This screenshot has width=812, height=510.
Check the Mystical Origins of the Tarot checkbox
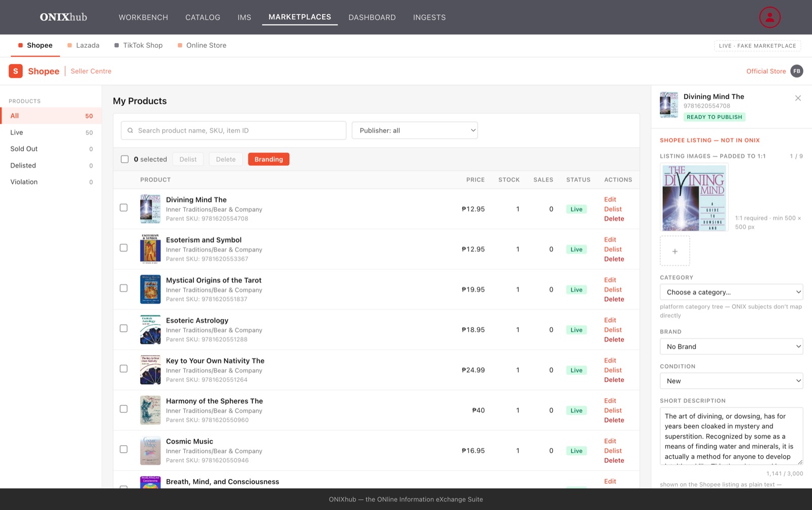pos(123,288)
